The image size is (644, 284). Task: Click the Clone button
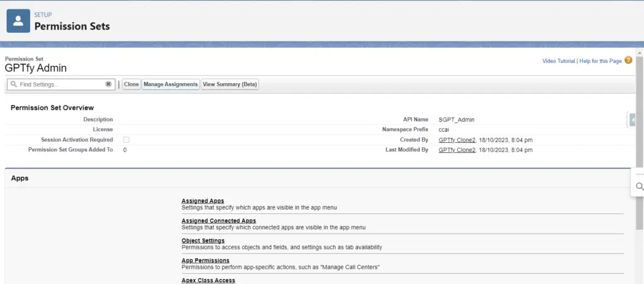(131, 84)
